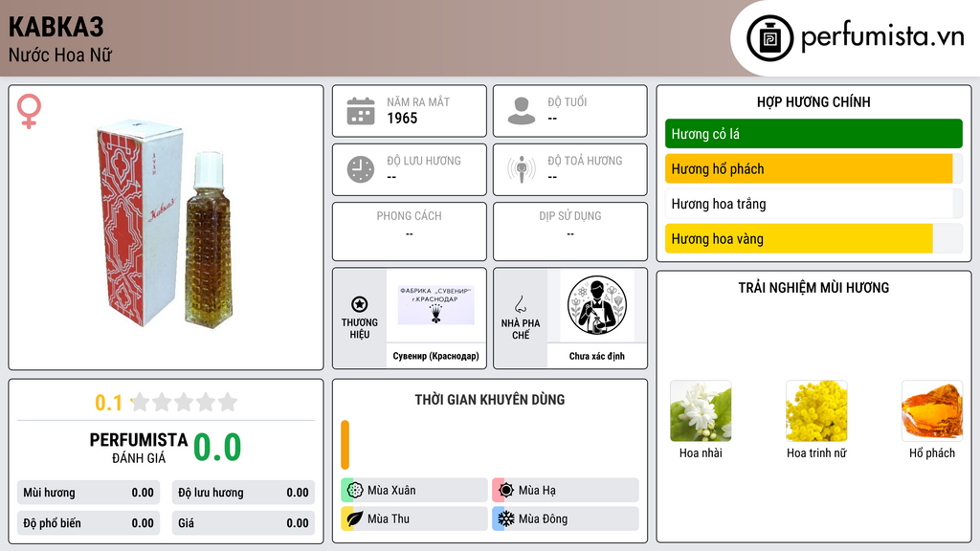Screen dimensions: 980x551
Task: Click the KABKA3 title text
Action: pyautogui.click(x=56, y=27)
